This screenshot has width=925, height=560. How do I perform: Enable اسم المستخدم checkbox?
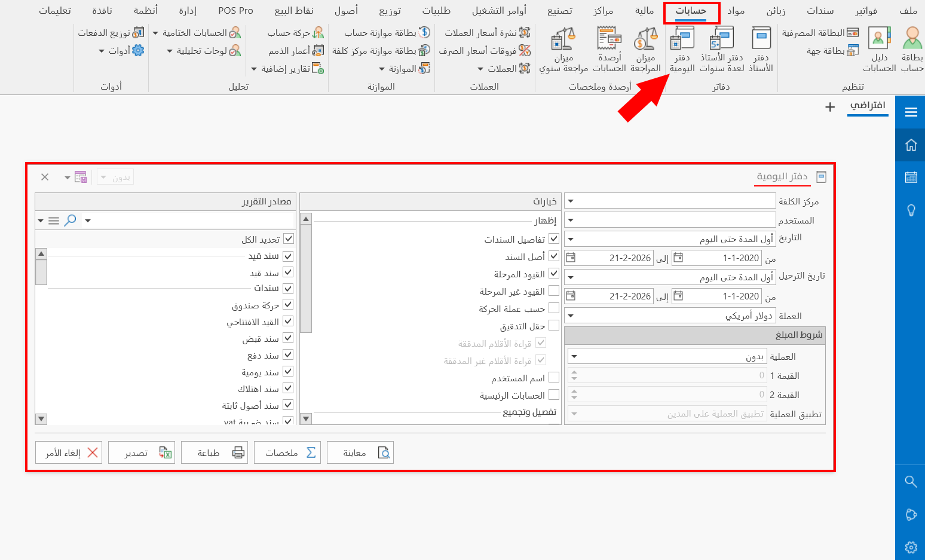click(554, 378)
